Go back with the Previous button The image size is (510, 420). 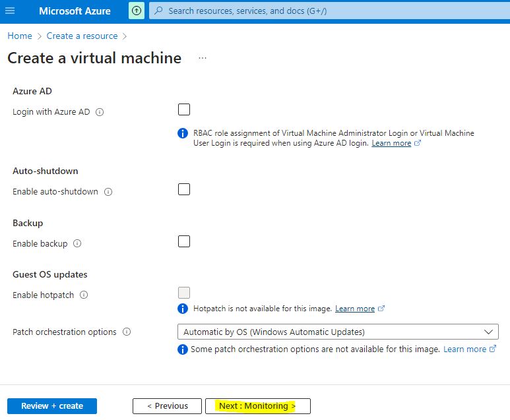[x=167, y=406]
